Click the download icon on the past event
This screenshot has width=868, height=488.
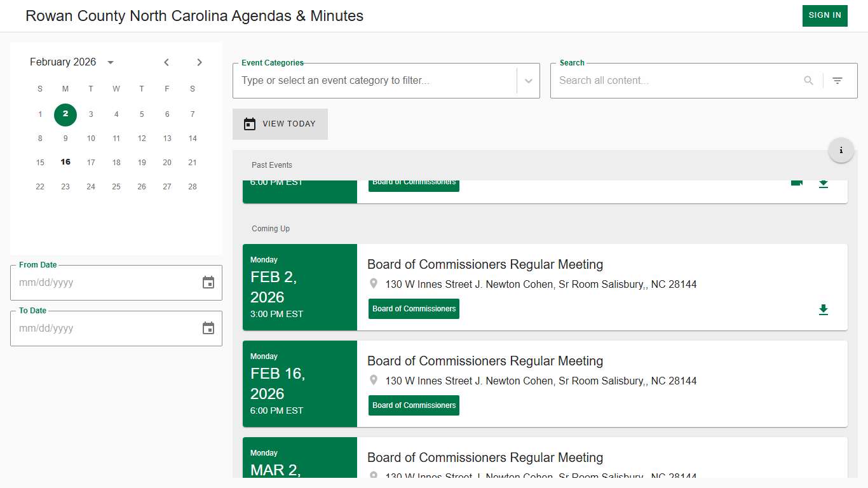click(x=824, y=184)
